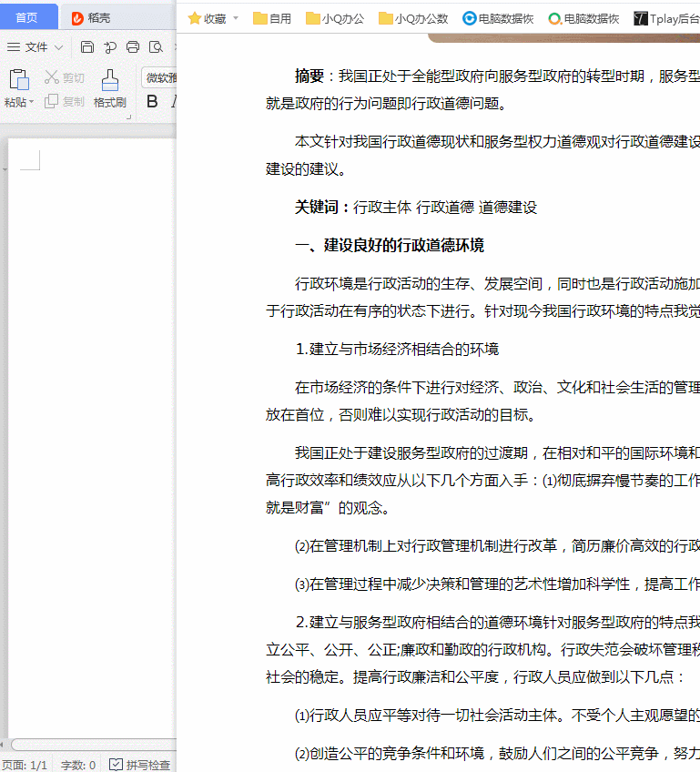This screenshot has width=700, height=772.
Task: Switch to the 首页 tab
Action: pyautogui.click(x=27, y=18)
